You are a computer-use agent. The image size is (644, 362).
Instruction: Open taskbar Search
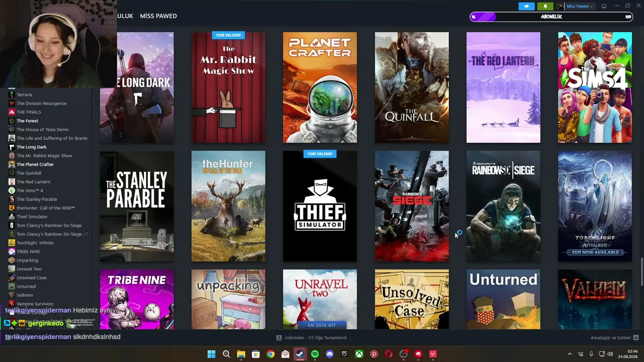tap(226, 354)
